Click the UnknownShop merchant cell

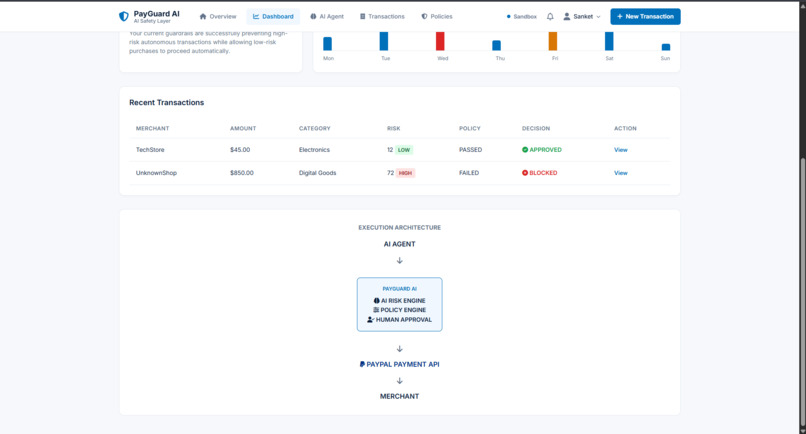click(x=156, y=173)
